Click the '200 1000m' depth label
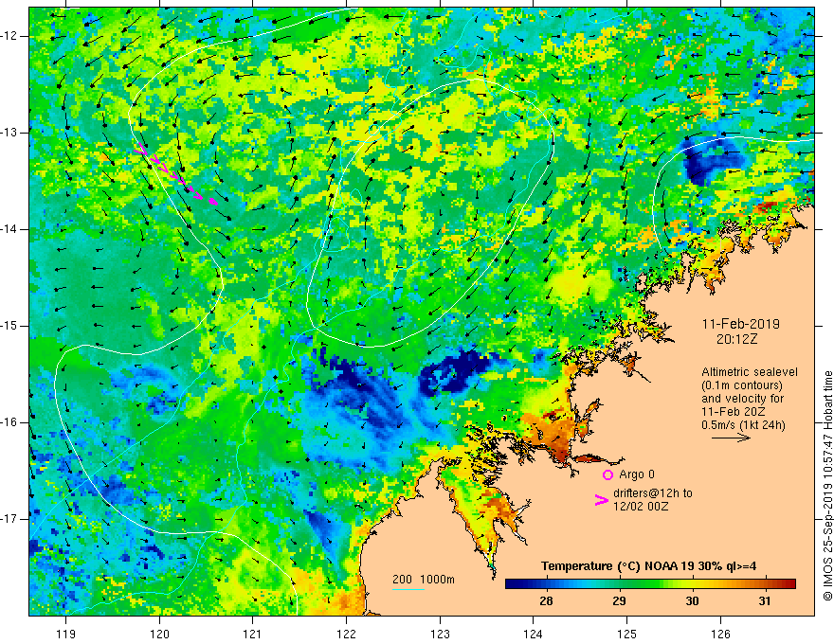834x644 pixels. point(424,580)
